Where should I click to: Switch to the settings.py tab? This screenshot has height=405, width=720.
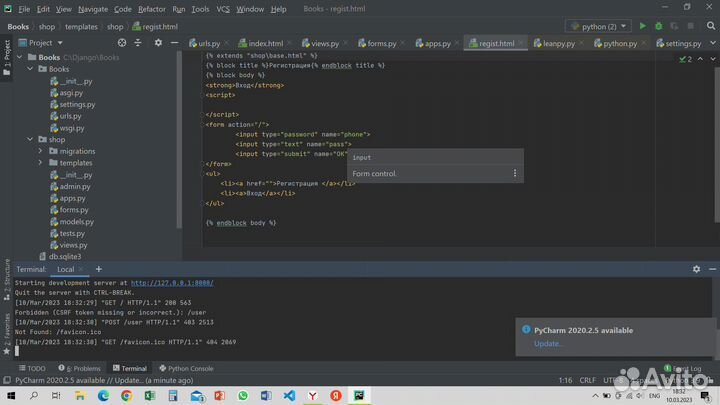coord(683,43)
